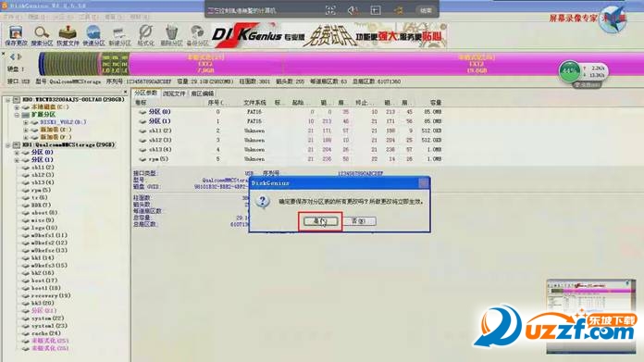Viewport: 644px width, 362px height.
Task: Select misc(9) in the disk tree
Action: (43, 220)
